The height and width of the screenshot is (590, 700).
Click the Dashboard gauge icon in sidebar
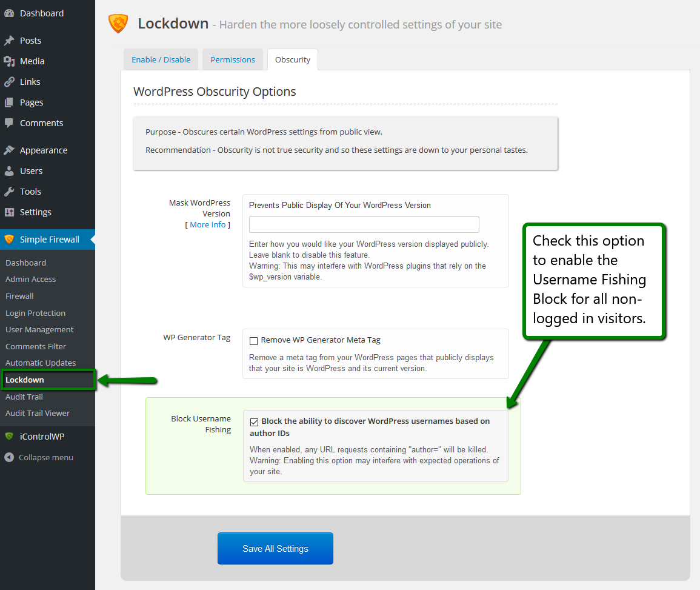coord(9,13)
